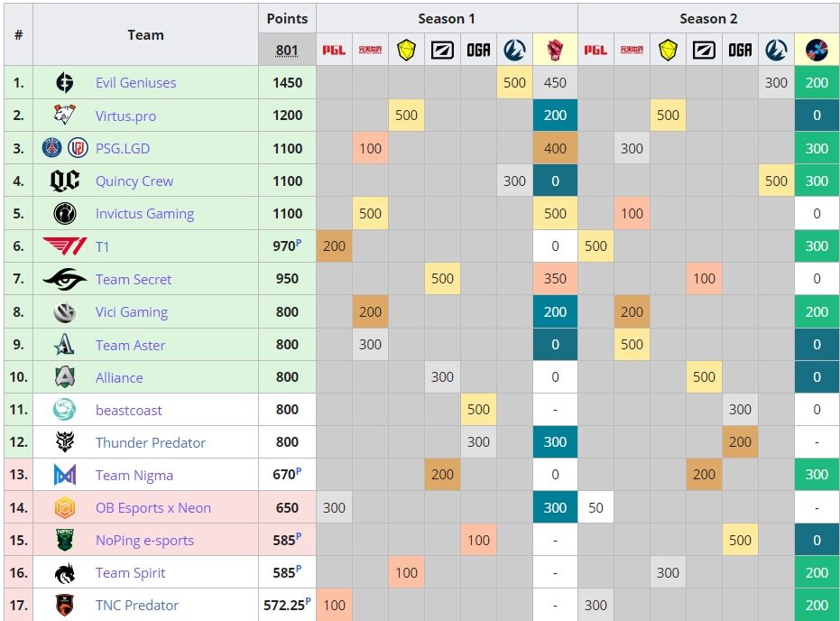Follow the Thunder Predator link

pos(151,442)
